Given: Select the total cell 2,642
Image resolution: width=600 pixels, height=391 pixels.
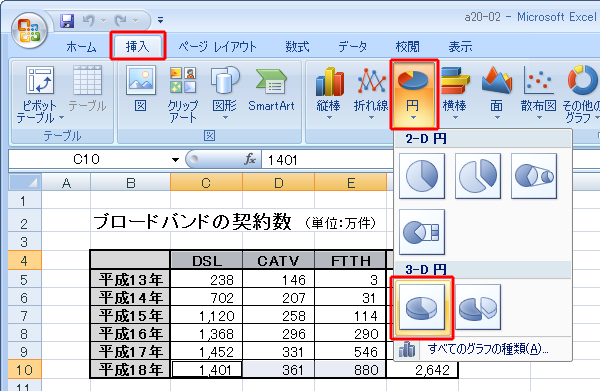Looking at the screenshot, I should click(x=422, y=370).
